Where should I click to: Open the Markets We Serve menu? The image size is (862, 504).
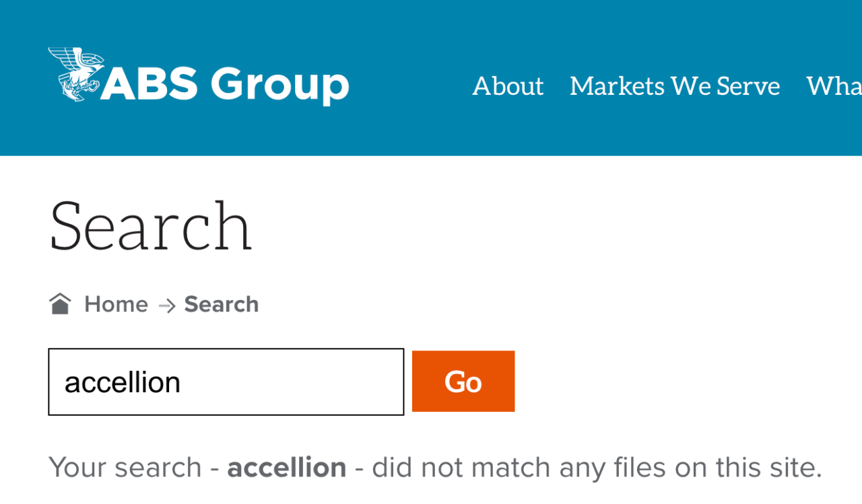[675, 86]
